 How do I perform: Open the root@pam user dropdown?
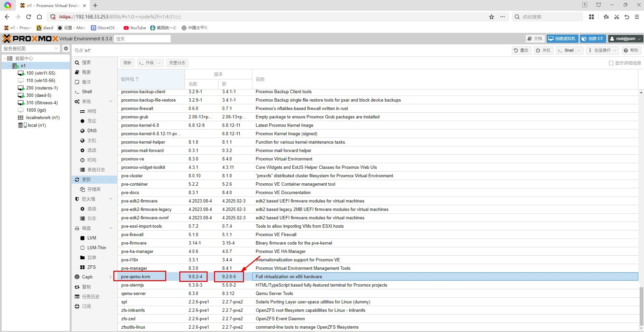coord(626,39)
